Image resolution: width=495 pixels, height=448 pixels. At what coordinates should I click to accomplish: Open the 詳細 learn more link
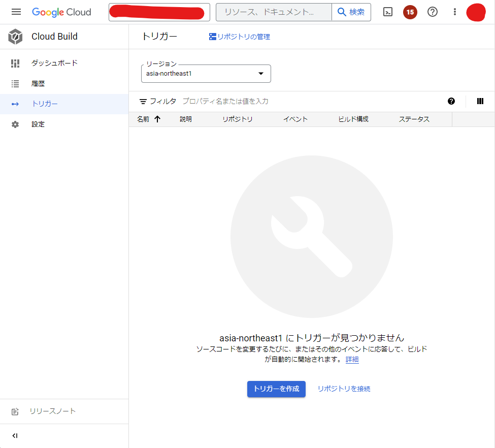[352, 360]
